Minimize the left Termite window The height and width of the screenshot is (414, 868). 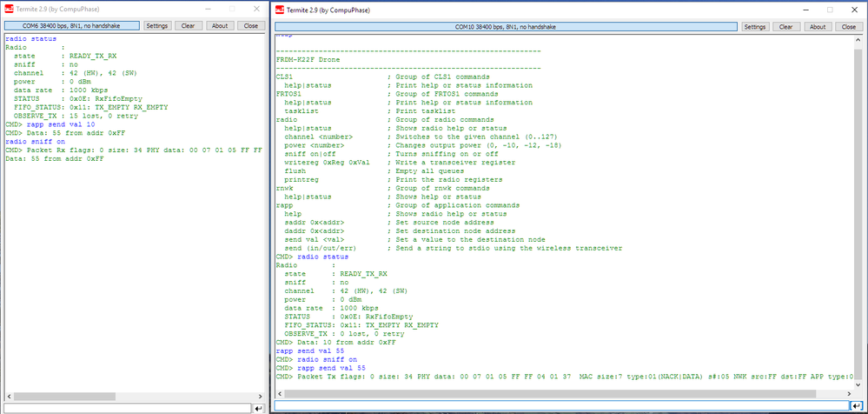pyautogui.click(x=207, y=9)
